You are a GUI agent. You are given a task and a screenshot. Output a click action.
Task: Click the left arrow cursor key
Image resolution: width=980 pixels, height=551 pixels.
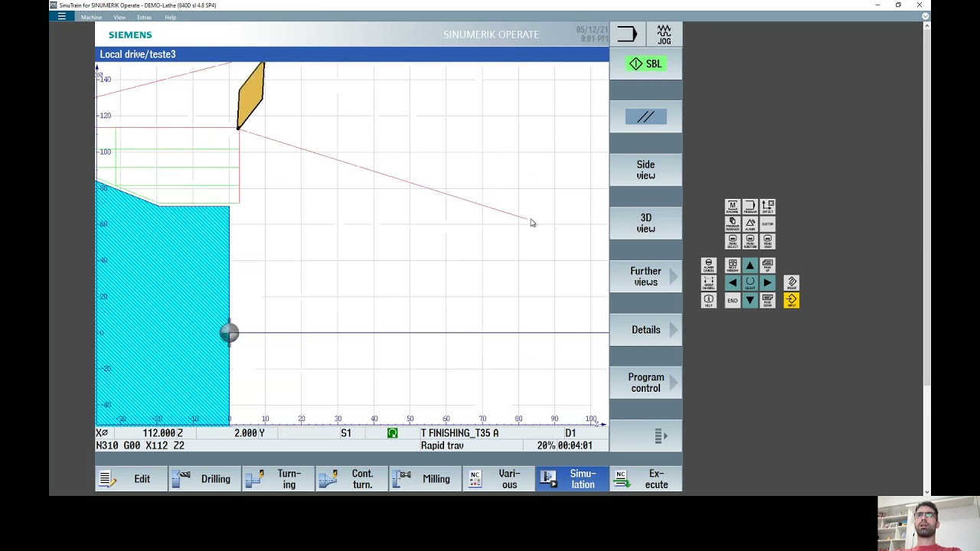click(x=733, y=283)
